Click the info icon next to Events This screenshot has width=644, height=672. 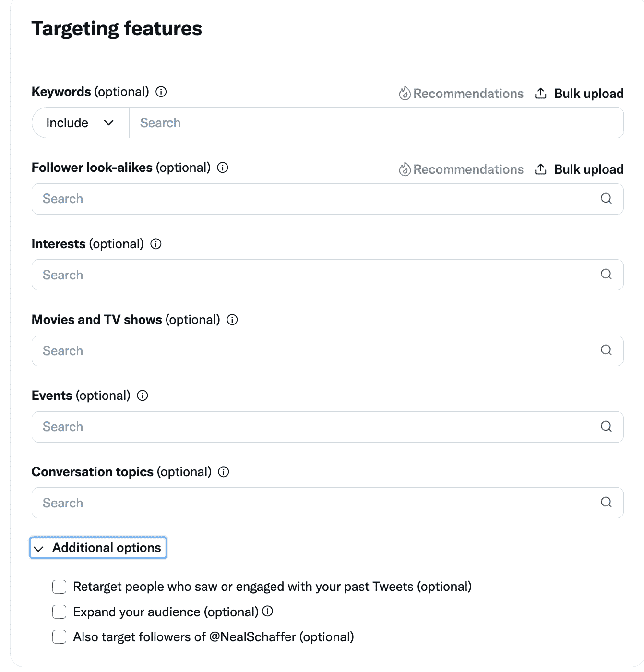[x=142, y=396]
